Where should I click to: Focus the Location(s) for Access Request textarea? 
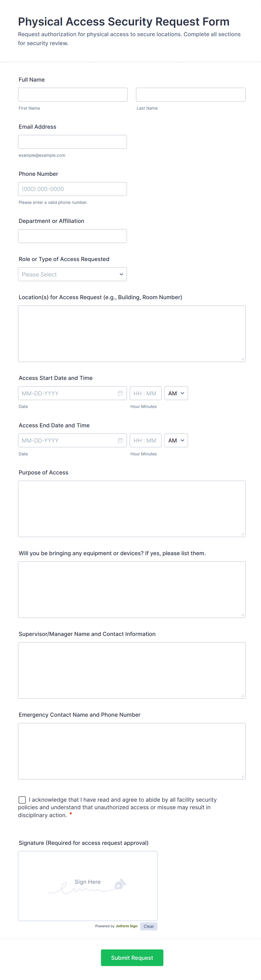(x=131, y=333)
